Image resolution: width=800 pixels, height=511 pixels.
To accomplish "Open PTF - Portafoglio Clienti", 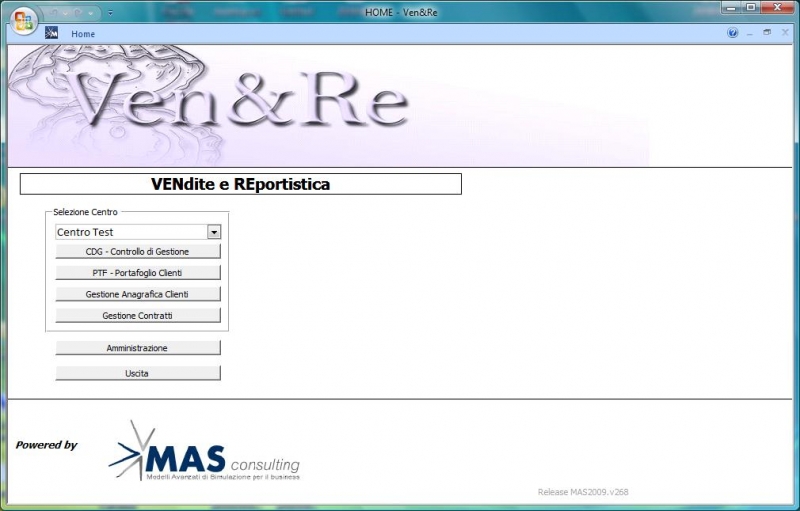I will click(x=138, y=273).
